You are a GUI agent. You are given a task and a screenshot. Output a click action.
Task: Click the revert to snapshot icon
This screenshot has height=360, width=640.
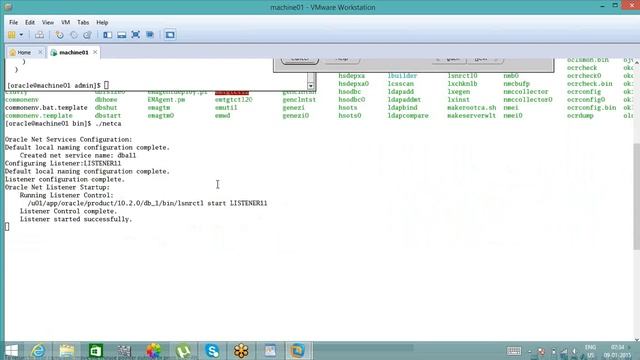click(x=74, y=35)
